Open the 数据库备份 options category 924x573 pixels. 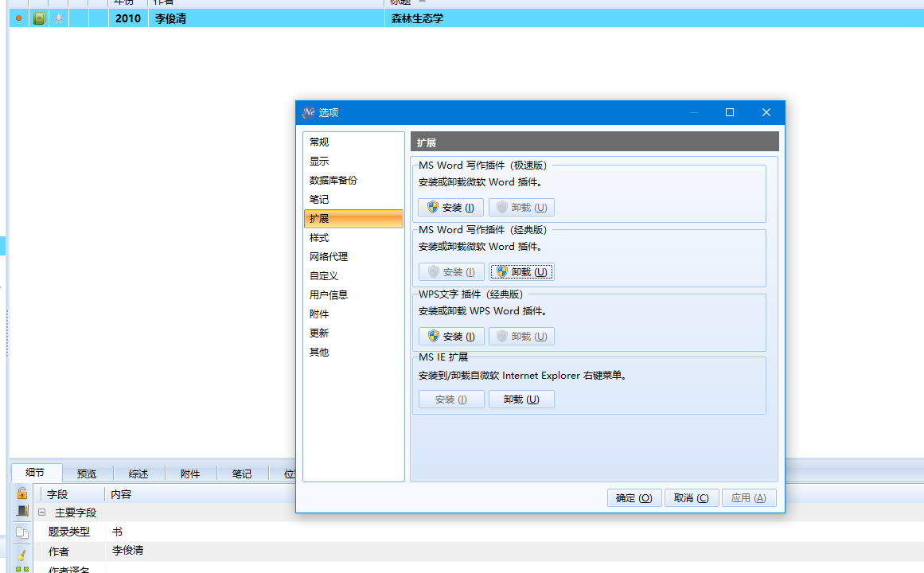353,181
